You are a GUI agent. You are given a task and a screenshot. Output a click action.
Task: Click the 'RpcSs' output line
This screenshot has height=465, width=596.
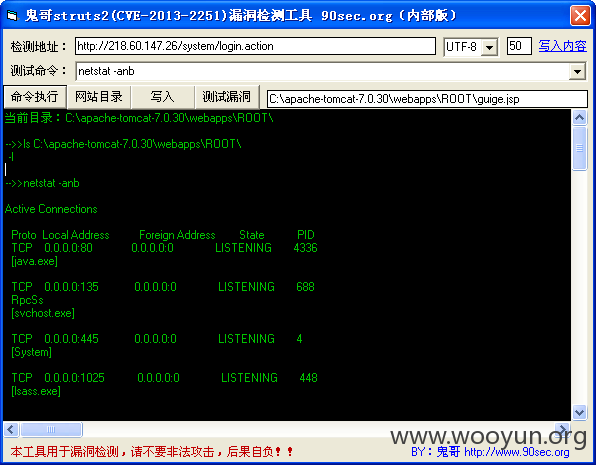coord(27,300)
